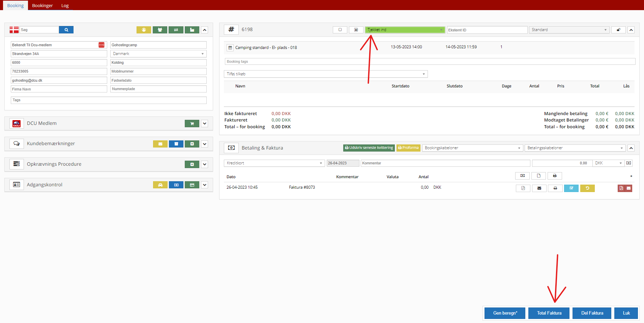Viewport: 644px width, 323px height.
Task: Open the green Tjekket ind status dropdown
Action: (405, 30)
